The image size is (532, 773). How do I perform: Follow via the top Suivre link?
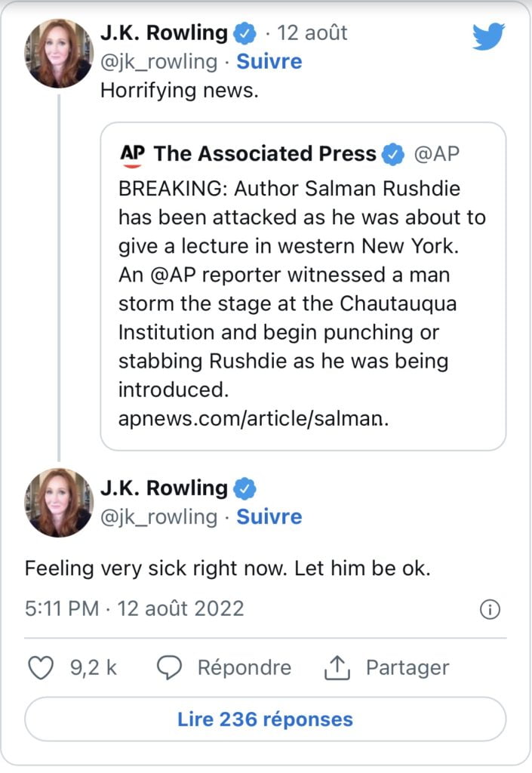(269, 61)
